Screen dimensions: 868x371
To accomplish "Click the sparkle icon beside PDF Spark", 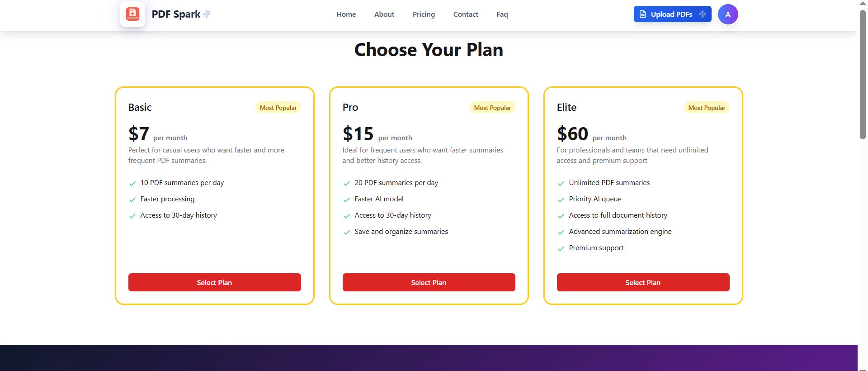I will [x=207, y=14].
